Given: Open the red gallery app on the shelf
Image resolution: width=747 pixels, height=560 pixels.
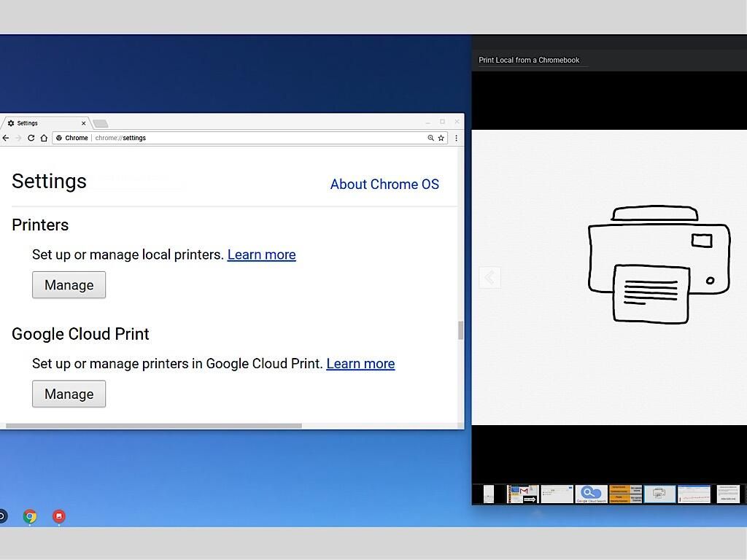Looking at the screenshot, I should pyautogui.click(x=59, y=516).
